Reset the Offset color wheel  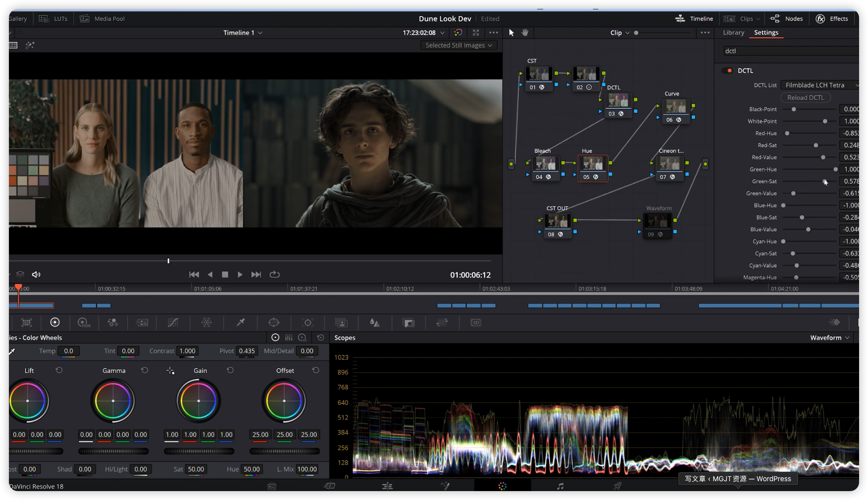[x=316, y=370]
